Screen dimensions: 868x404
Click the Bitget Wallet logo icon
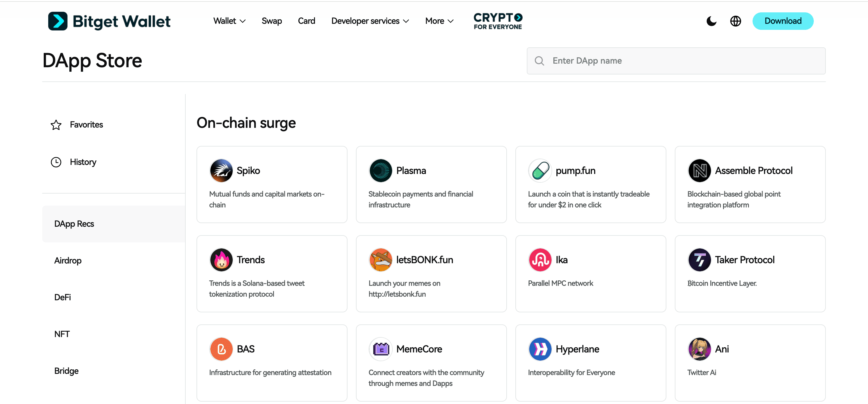click(x=58, y=21)
